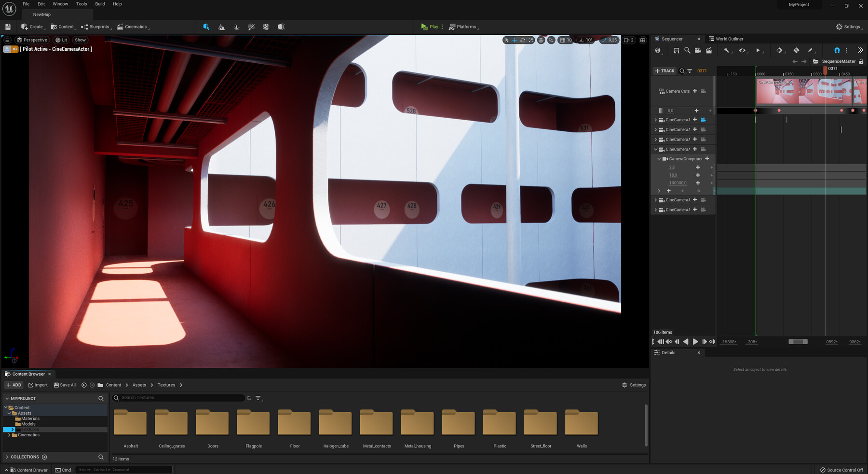Image resolution: width=868 pixels, height=474 pixels.
Task: Expand the CameraComponent track in Sequencer
Action: click(659, 158)
